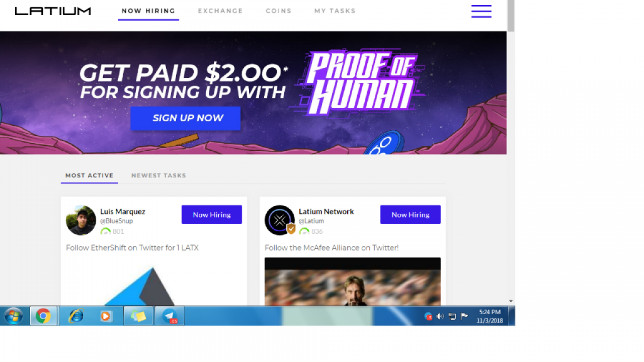Open the volume icon in system tray
The height and width of the screenshot is (362, 644).
pyautogui.click(x=440, y=316)
